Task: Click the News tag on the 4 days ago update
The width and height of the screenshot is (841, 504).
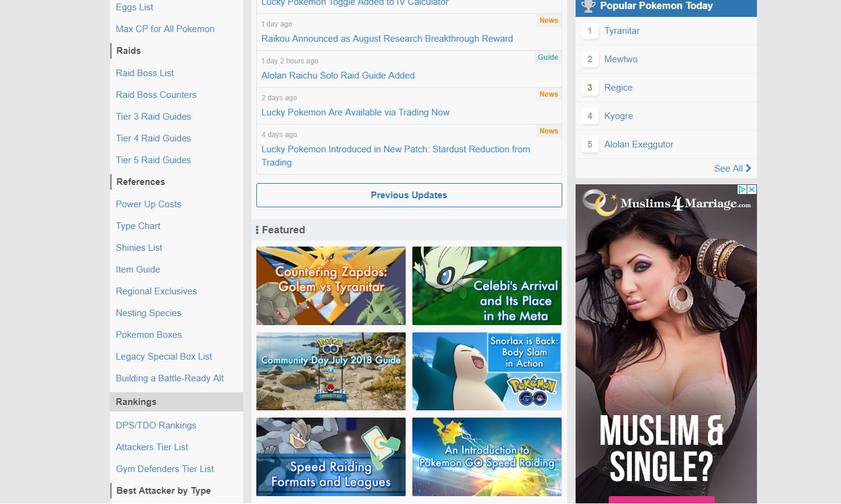Action: pos(549,131)
